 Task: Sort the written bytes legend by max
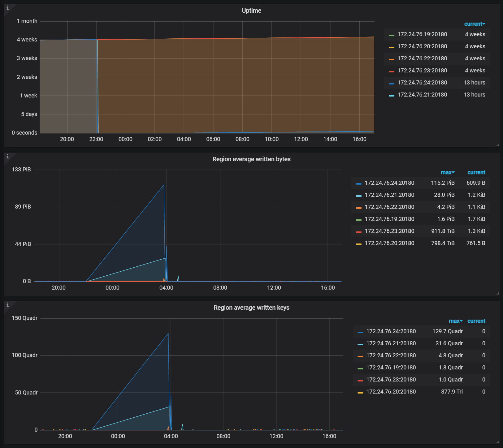point(448,172)
